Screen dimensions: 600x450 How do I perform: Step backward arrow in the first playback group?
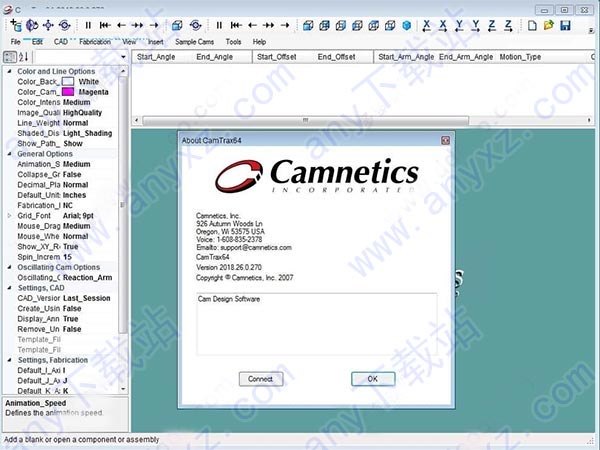[121, 25]
